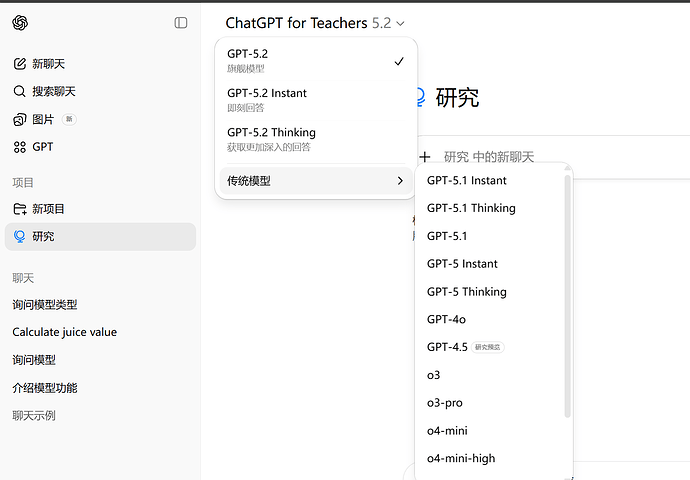Click the 研究 page heading
690x480 pixels.
pos(457,97)
